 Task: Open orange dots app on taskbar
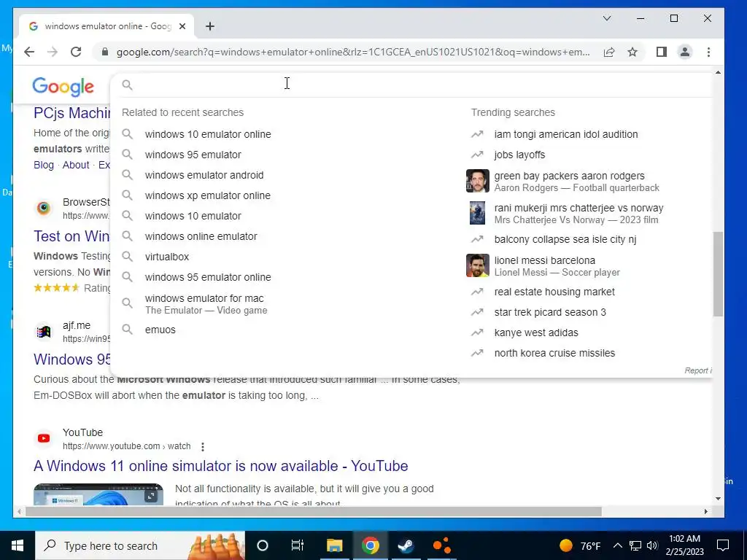tap(441, 545)
